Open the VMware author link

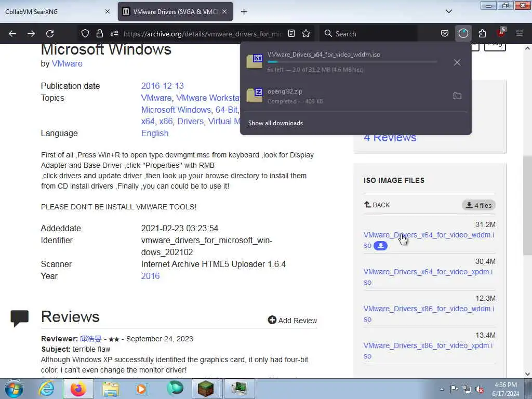coord(67,63)
